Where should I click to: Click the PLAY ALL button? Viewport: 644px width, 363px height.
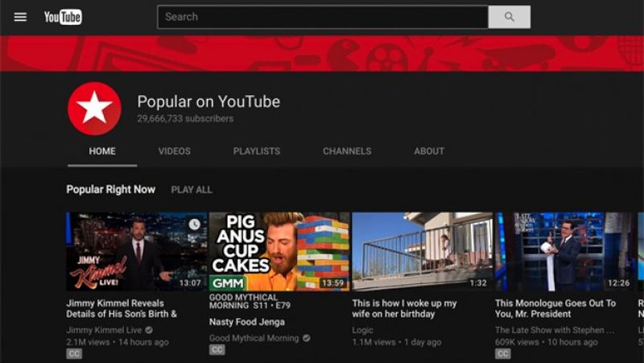[192, 190]
